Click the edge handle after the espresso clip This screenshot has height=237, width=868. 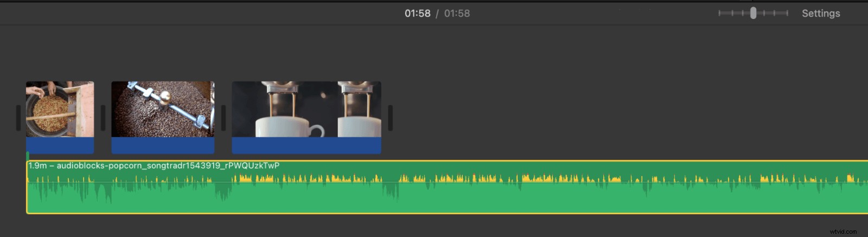pyautogui.click(x=390, y=117)
